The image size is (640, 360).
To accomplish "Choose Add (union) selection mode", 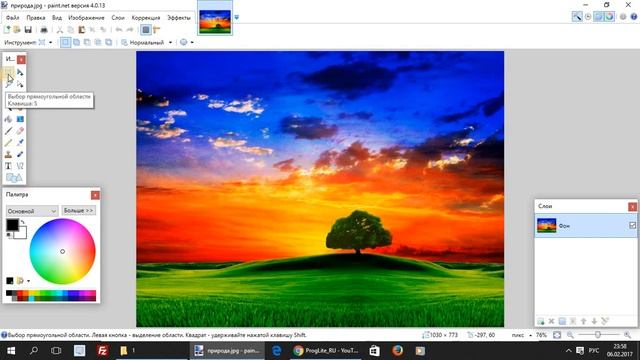I will coord(76,42).
